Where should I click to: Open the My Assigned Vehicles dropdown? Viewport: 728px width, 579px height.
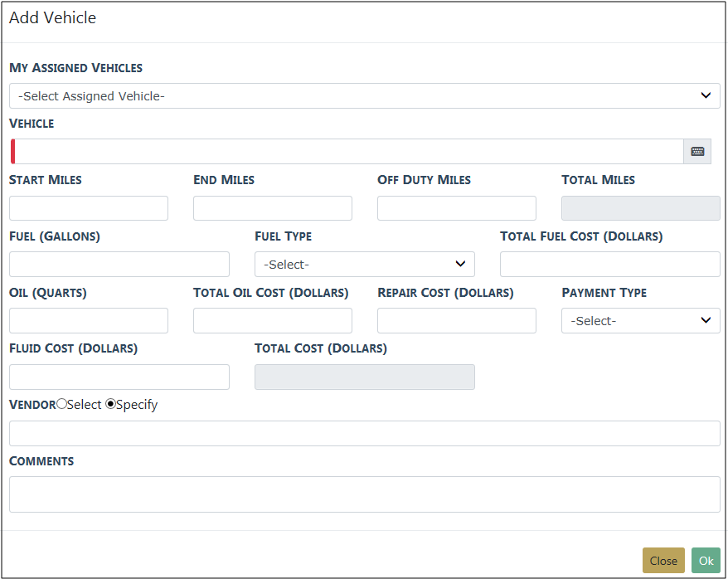[x=364, y=96]
